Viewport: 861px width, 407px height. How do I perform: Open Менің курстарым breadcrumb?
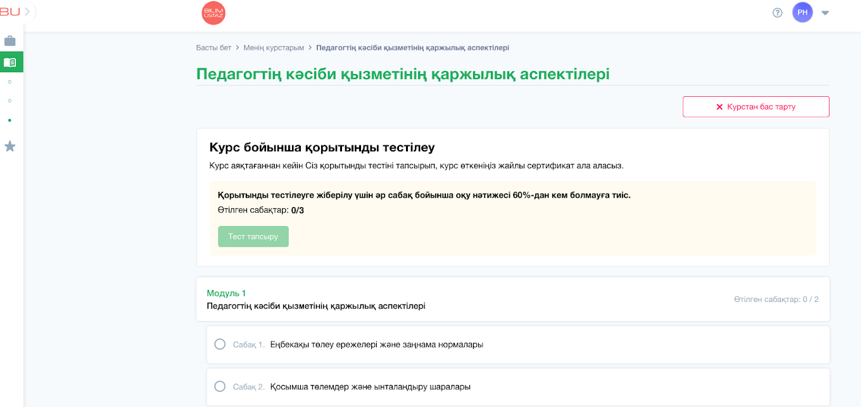[x=273, y=48]
